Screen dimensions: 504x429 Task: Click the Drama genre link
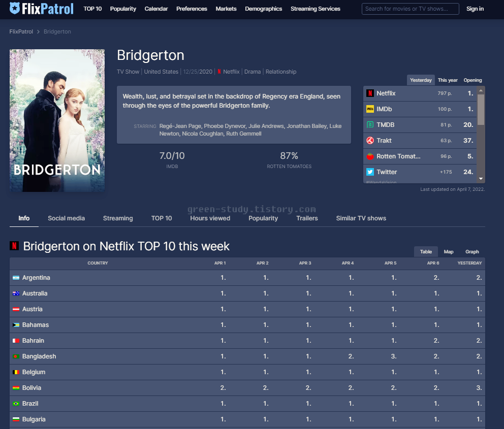253,72
